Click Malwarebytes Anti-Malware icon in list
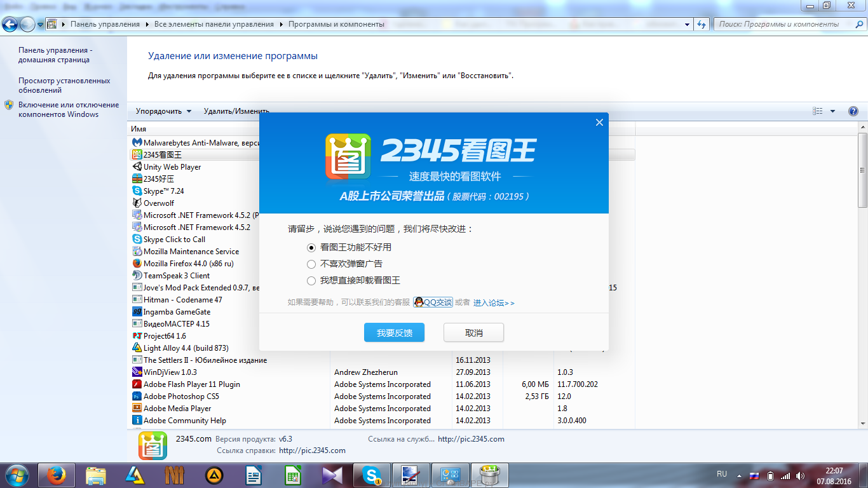 coord(137,143)
